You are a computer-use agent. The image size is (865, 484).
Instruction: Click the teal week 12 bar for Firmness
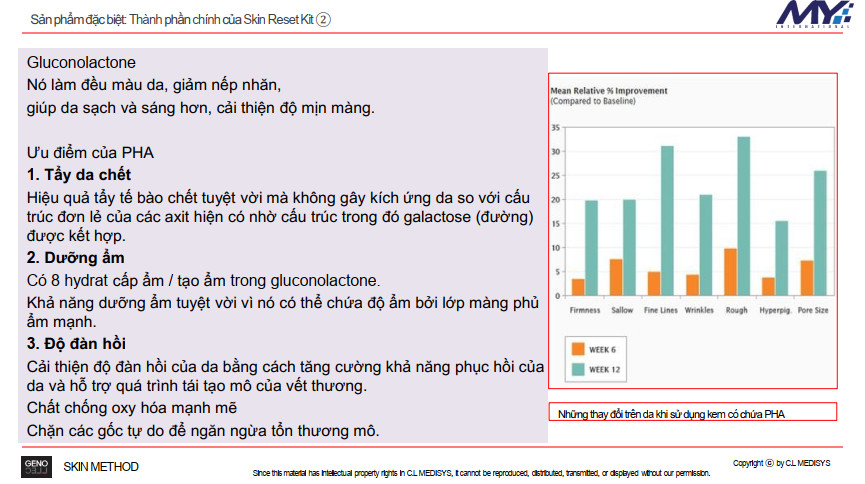point(591,248)
